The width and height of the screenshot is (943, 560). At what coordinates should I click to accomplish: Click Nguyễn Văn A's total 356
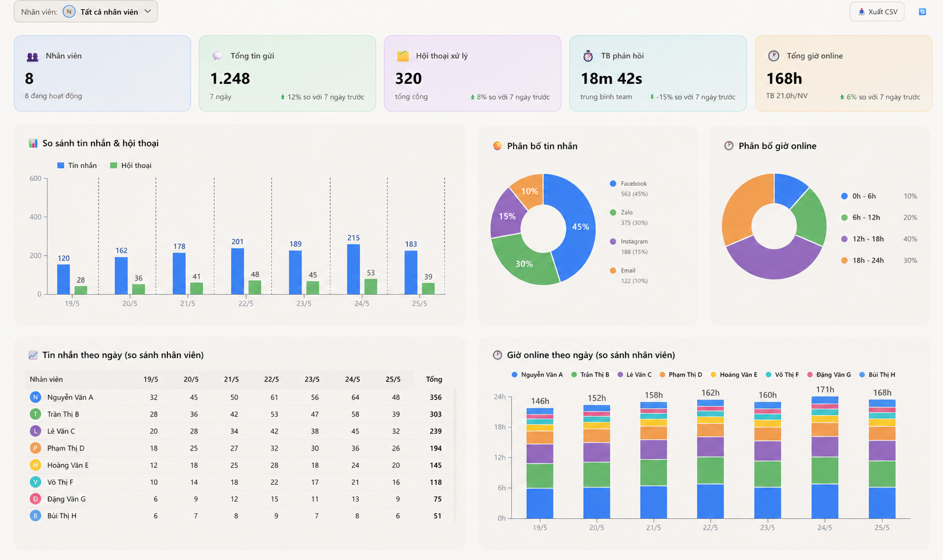coord(436,397)
